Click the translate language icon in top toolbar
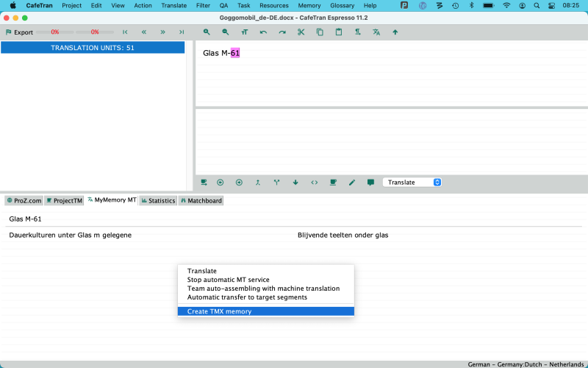This screenshot has height=368, width=588. (376, 32)
